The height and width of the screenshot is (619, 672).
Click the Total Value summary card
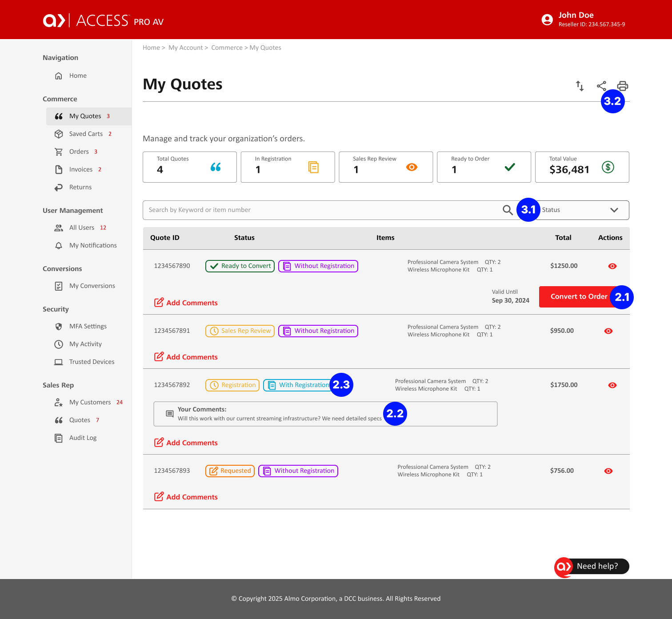(x=582, y=167)
